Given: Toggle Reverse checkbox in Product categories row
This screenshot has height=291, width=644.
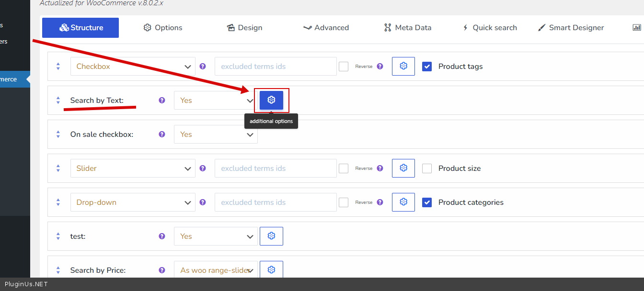Looking at the screenshot, I should point(344,202).
